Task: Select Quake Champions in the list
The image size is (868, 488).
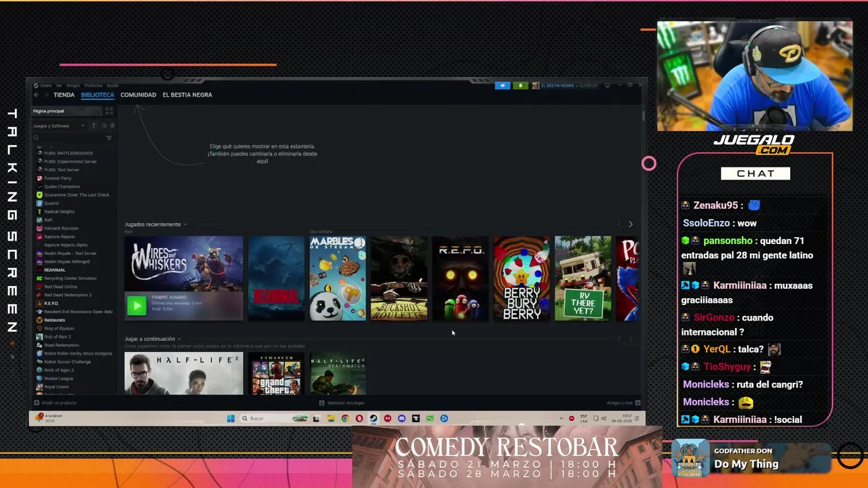Action: pyautogui.click(x=62, y=186)
